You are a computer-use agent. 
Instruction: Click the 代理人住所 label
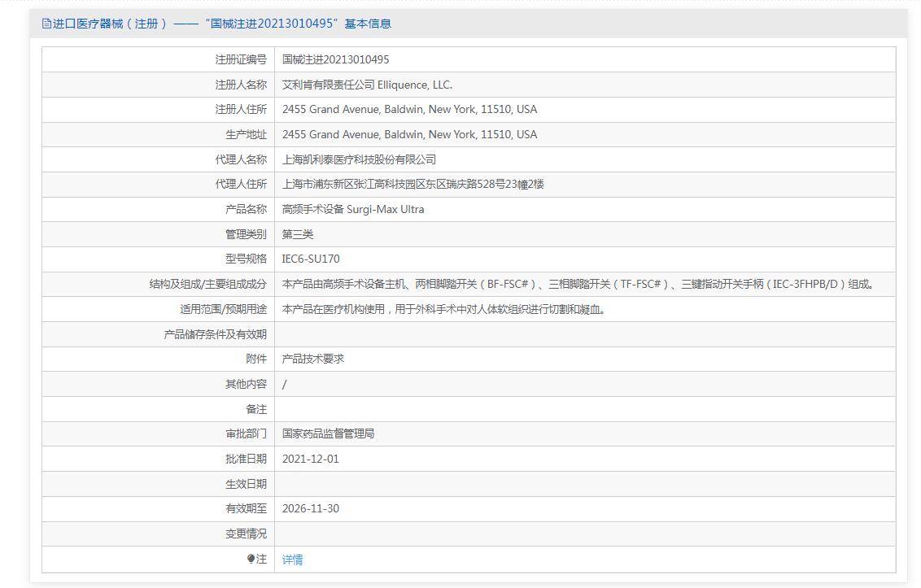coord(241,184)
